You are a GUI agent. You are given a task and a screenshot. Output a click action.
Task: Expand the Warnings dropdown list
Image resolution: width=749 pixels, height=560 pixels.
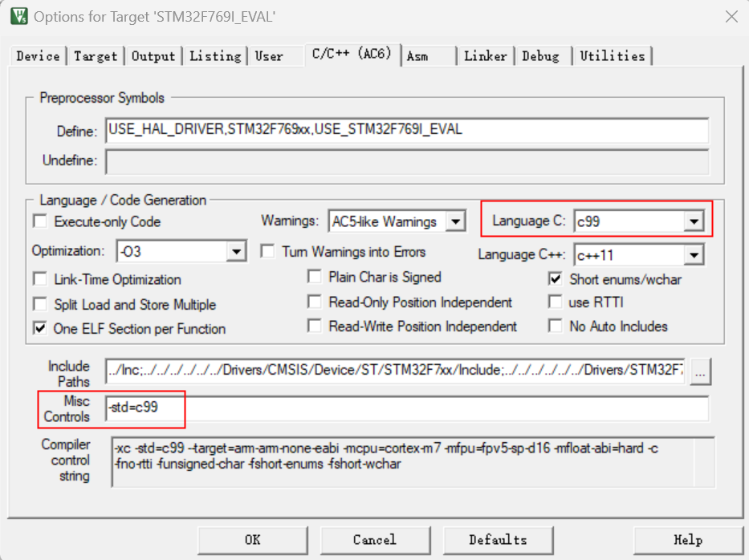pos(455,222)
